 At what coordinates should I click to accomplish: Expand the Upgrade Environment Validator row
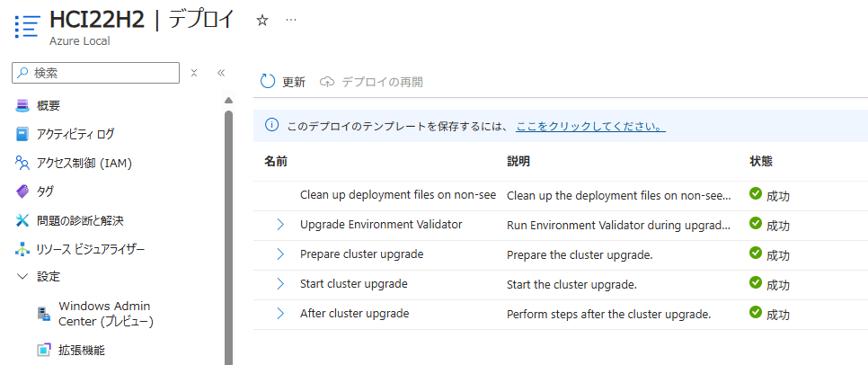coord(280,225)
